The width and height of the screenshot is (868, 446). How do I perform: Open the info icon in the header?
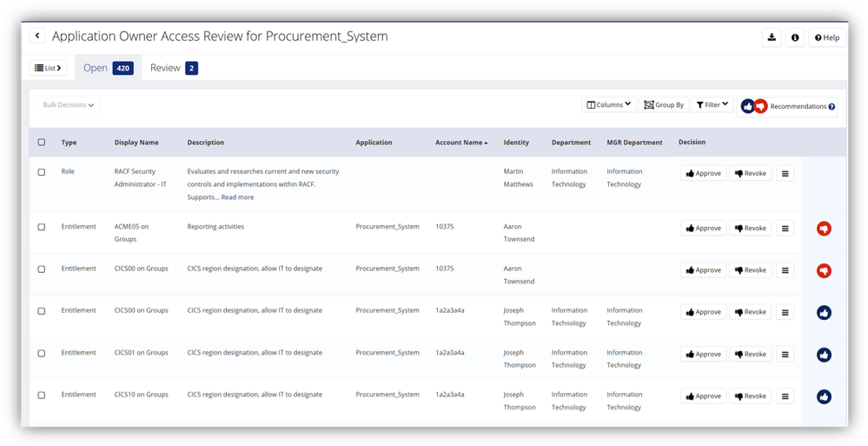794,37
